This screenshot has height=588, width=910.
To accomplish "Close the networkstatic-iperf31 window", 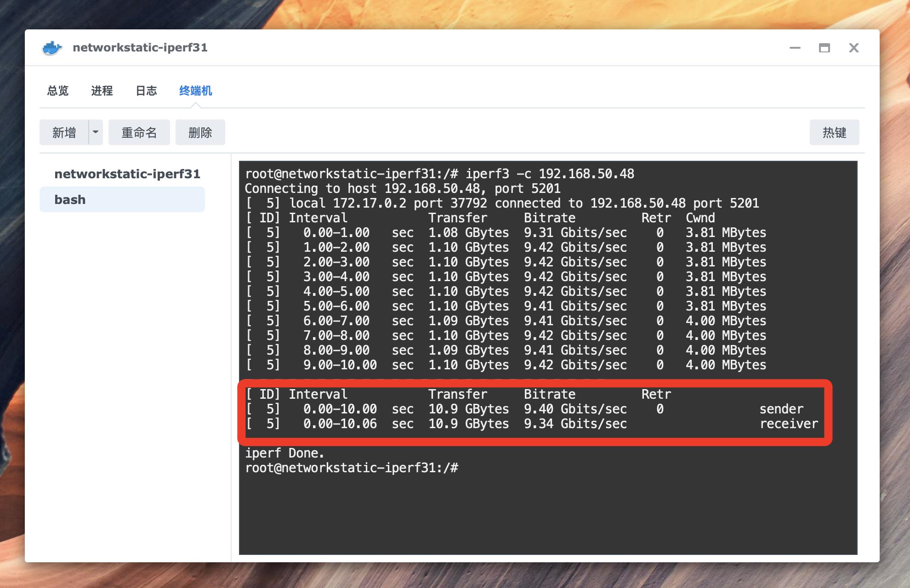I will point(854,48).
